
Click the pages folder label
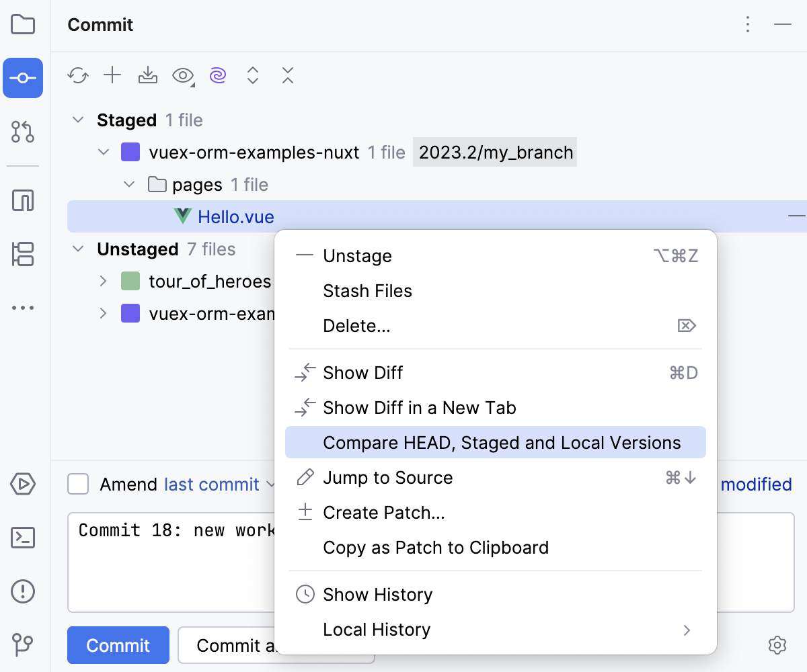point(197,185)
